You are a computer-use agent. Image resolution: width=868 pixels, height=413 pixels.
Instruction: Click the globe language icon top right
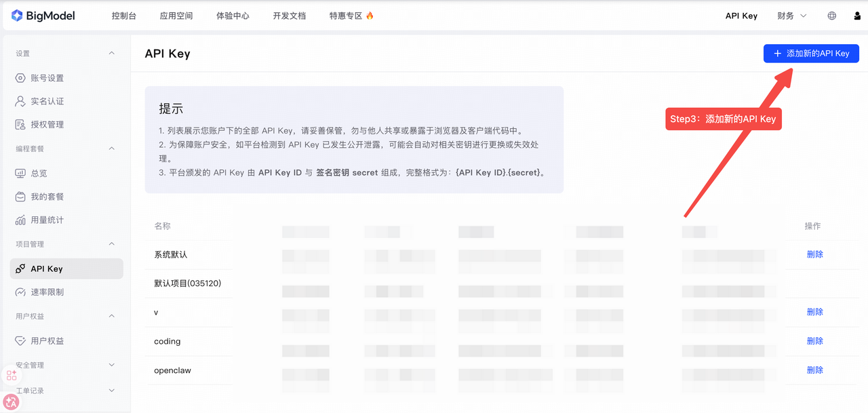(x=831, y=15)
